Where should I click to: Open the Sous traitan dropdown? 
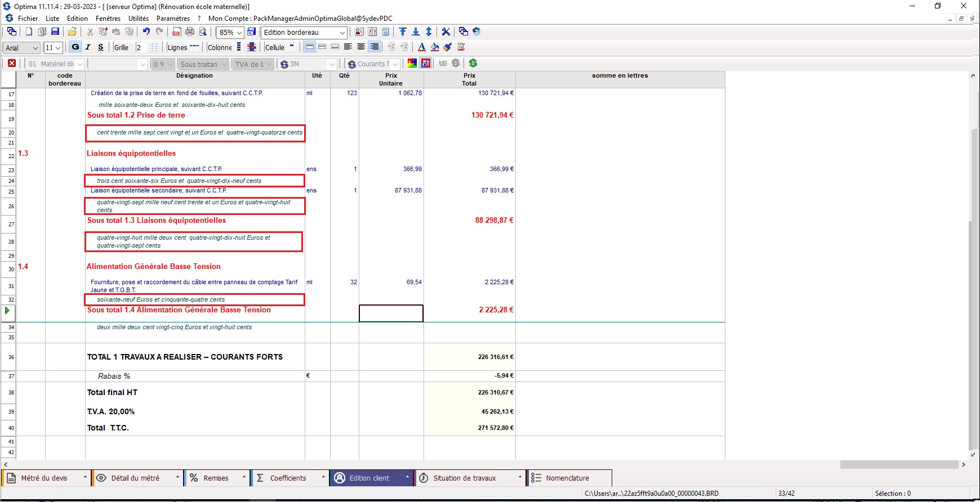(x=224, y=64)
